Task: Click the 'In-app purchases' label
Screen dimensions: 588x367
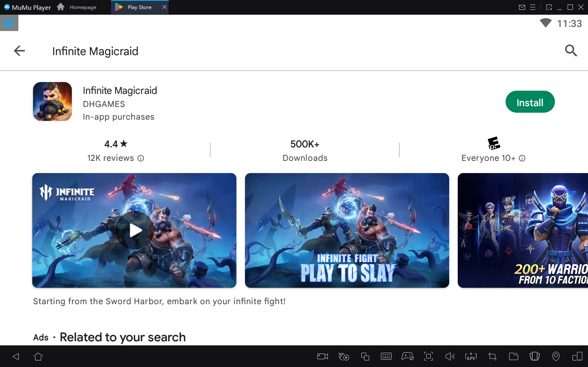Action: [x=118, y=117]
